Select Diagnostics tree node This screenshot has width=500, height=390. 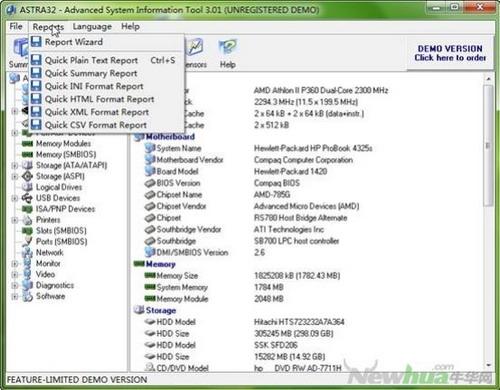55,286
